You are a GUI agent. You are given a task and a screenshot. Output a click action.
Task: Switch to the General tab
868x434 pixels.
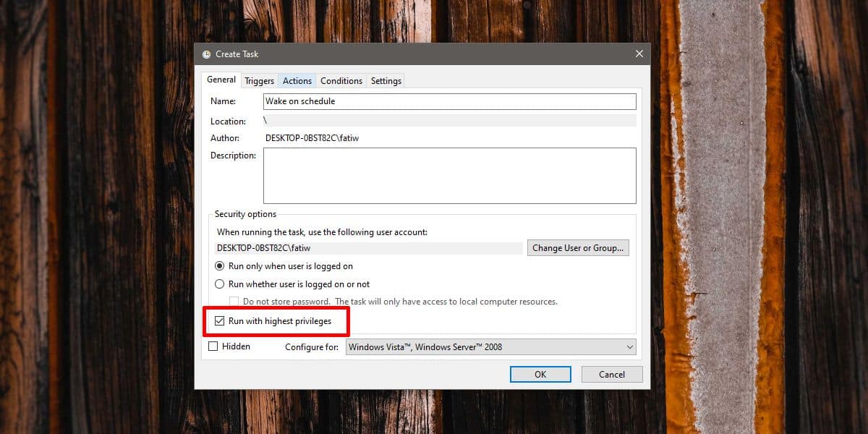(x=221, y=80)
